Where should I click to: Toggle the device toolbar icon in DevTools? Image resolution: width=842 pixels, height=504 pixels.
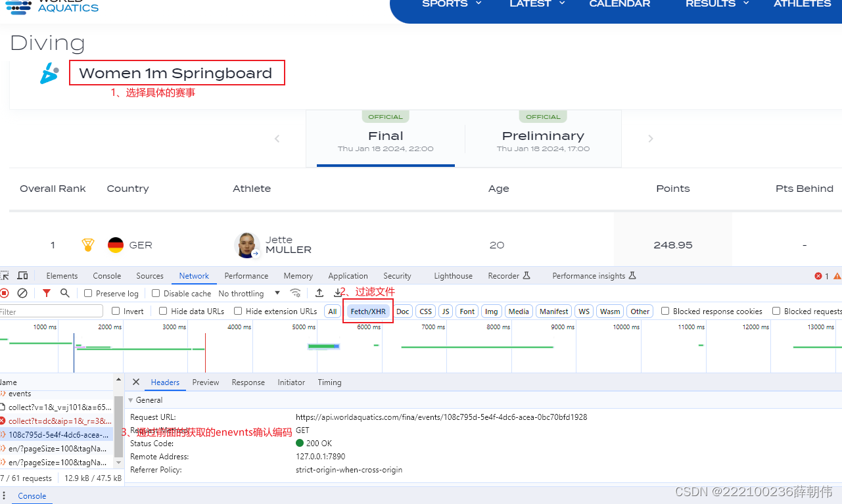pyautogui.click(x=22, y=276)
